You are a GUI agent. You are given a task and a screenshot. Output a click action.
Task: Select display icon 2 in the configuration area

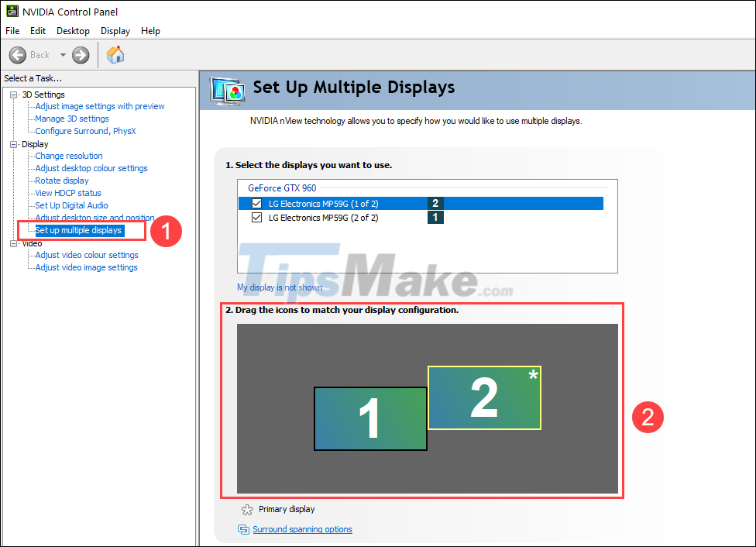pos(484,397)
